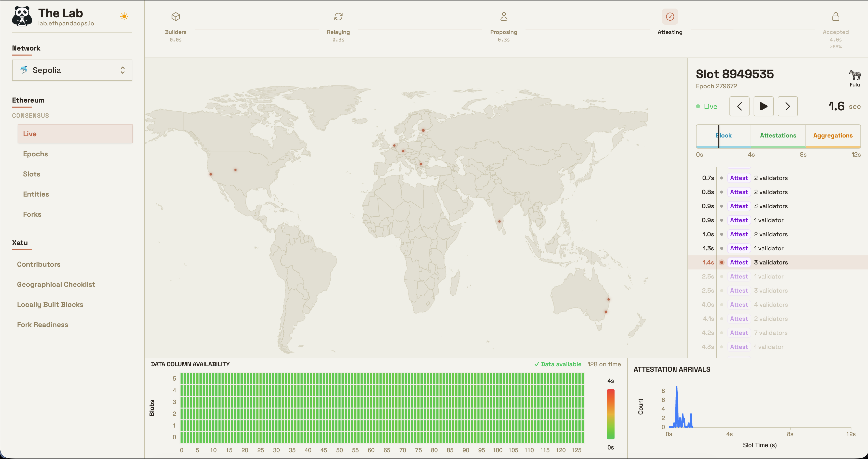Open the Sepolia network dropdown
Image resolution: width=868 pixels, height=459 pixels.
[x=72, y=70]
